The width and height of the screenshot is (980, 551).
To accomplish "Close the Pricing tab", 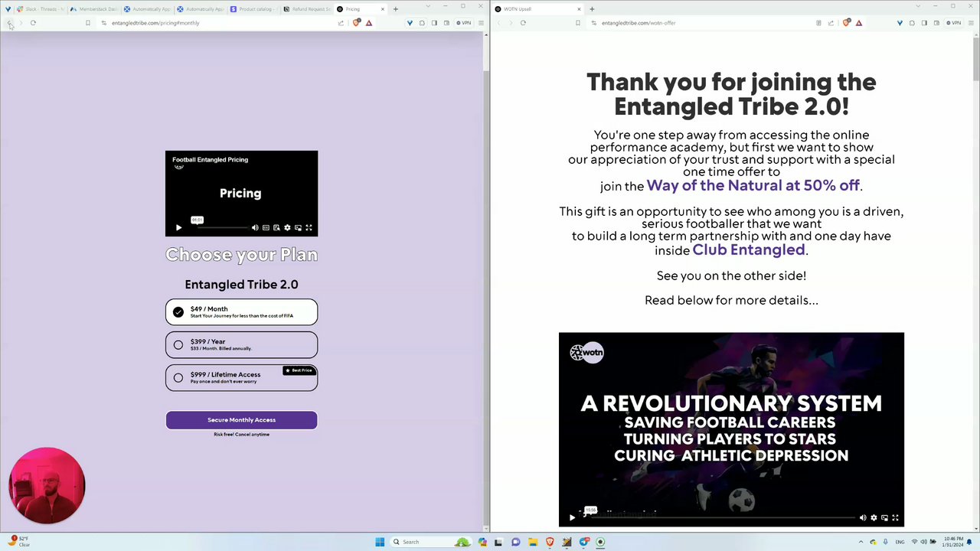I will coord(383,9).
